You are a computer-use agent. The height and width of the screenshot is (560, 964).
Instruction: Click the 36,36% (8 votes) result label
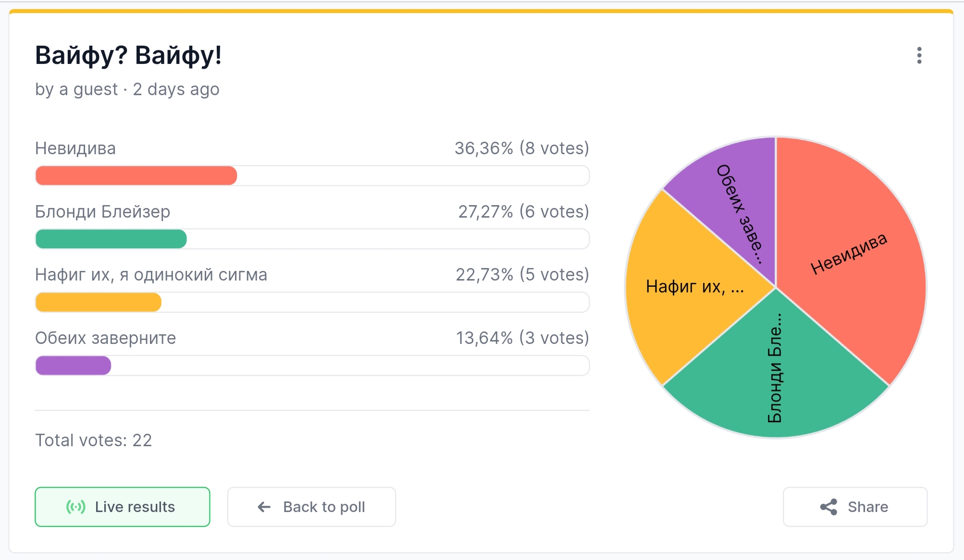click(x=521, y=148)
